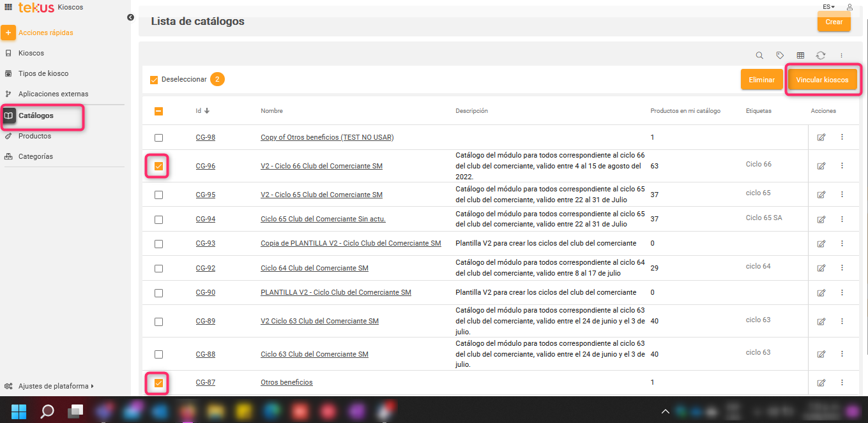Open row actions menu for CG-87 Otros beneficios
The image size is (868, 423).
coord(842,382)
